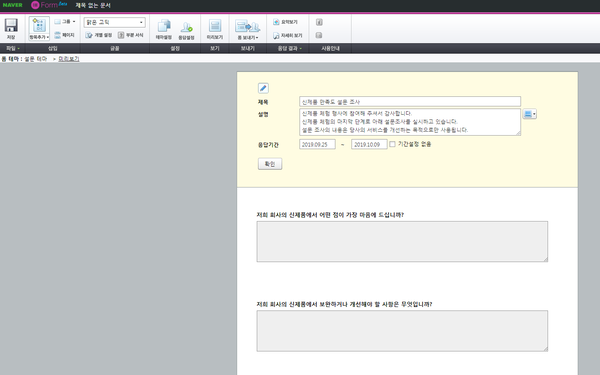Click the first question text 마음에 드십니까
This screenshot has width=600, height=375.
coord(382,215)
